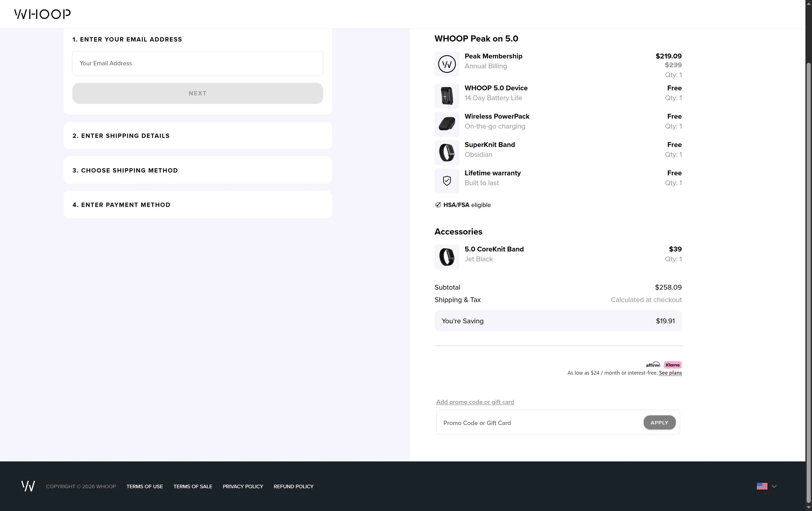Click the Calculated at checkout text
Viewport: 812px width, 511px height.
coord(646,300)
